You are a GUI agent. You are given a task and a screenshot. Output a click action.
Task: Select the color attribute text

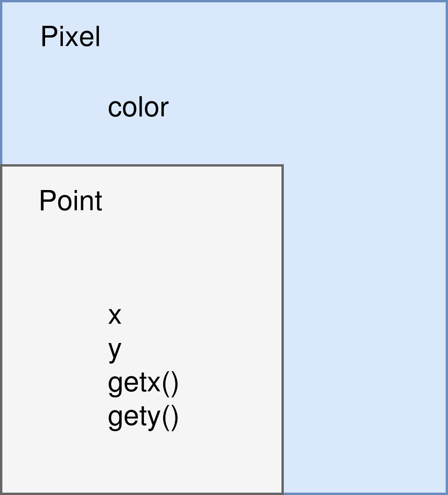point(138,107)
